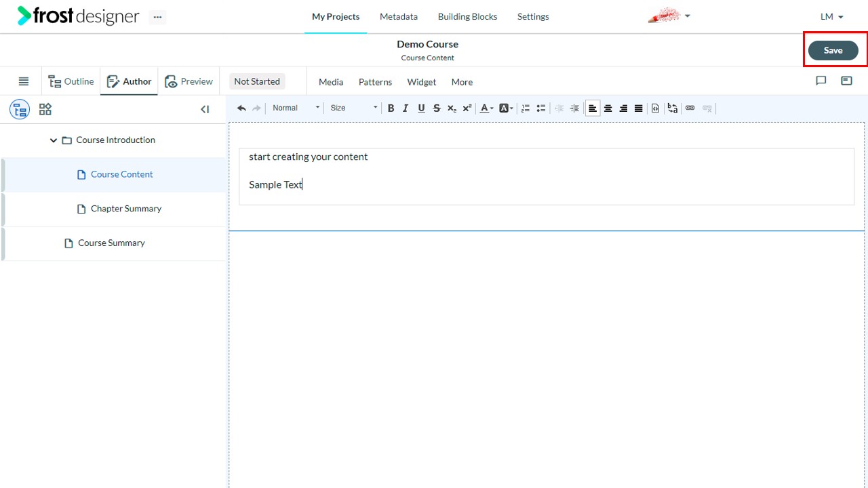Click the 'start creating your content' line
The width and height of the screenshot is (868, 488).
309,157
